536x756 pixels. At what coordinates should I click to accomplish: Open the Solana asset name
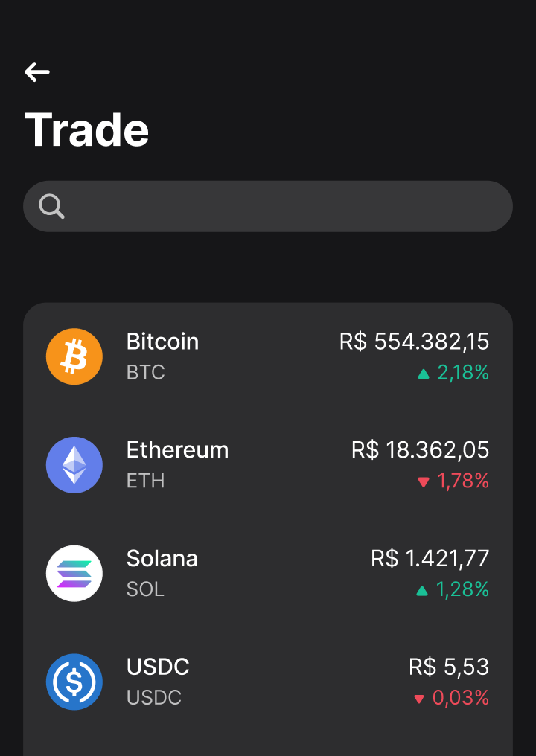click(162, 558)
